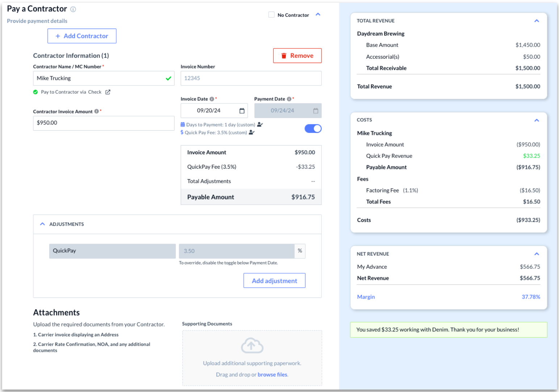This screenshot has width=559, height=392.
Task: Collapse the Net Revenue panel
Action: tap(537, 254)
